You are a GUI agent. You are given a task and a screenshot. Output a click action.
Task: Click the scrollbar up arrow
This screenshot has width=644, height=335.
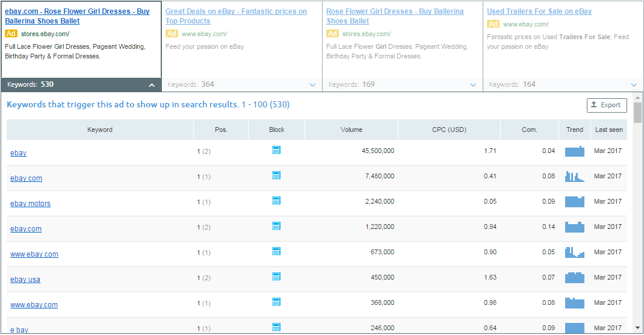click(x=637, y=98)
